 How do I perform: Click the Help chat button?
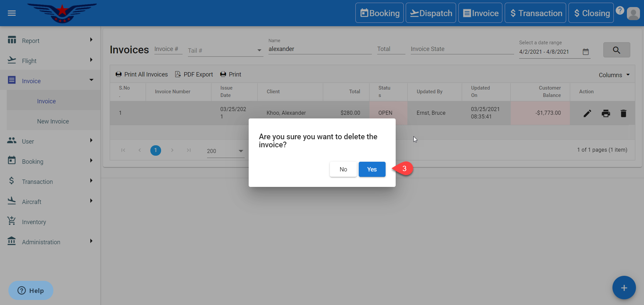(x=31, y=291)
